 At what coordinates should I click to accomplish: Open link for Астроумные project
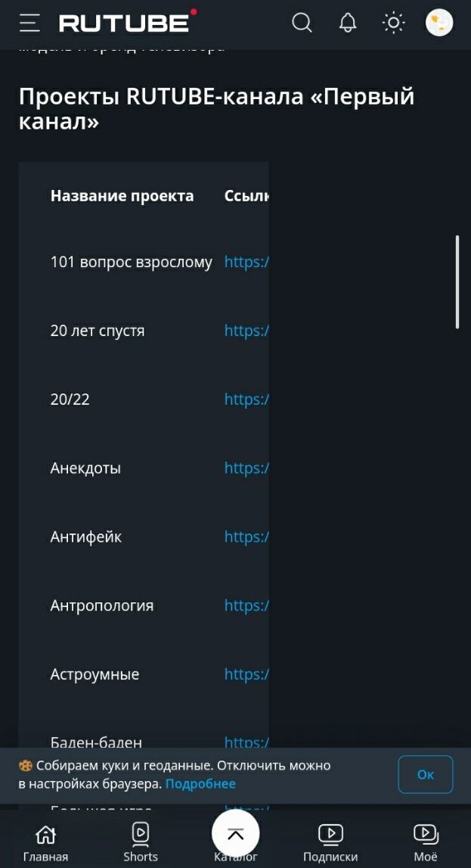[246, 674]
